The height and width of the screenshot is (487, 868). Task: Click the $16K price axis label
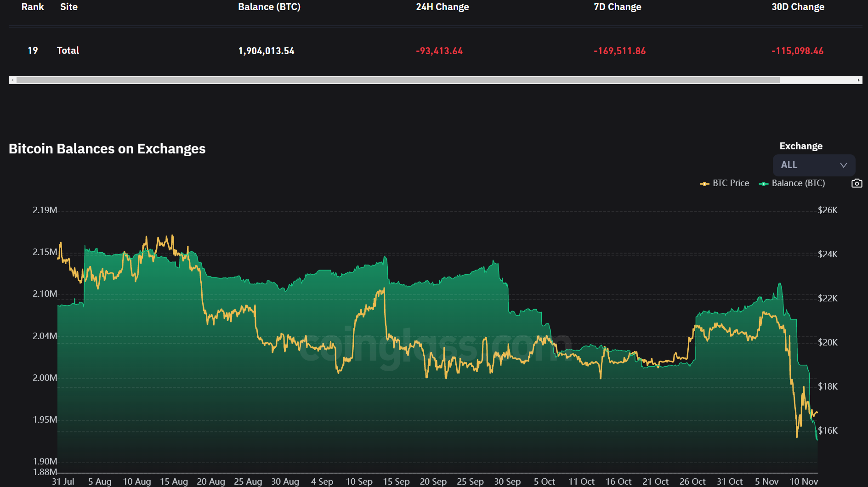point(828,431)
